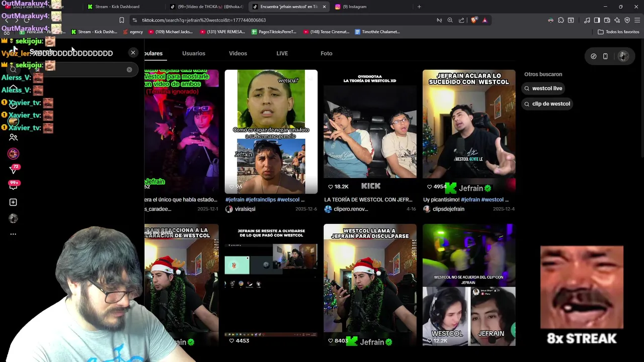Open the profile avatar in top-right pill

623,56
